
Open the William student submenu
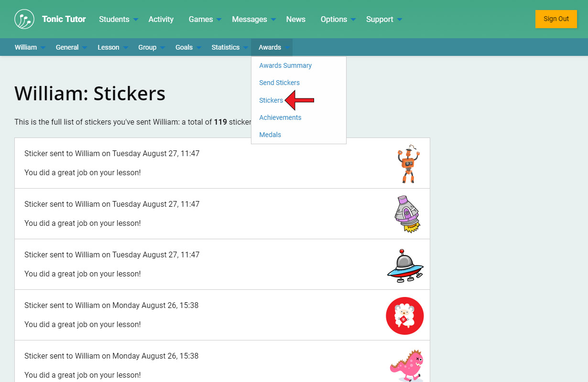30,47
